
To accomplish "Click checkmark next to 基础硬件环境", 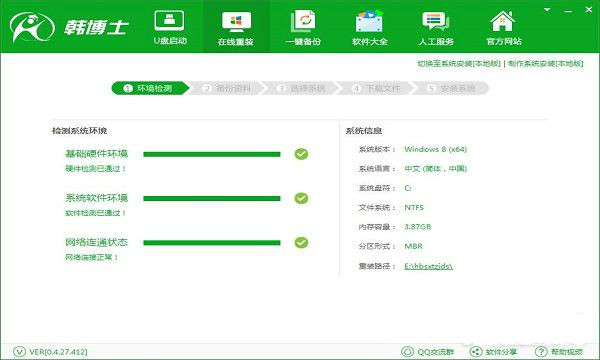I will [301, 154].
